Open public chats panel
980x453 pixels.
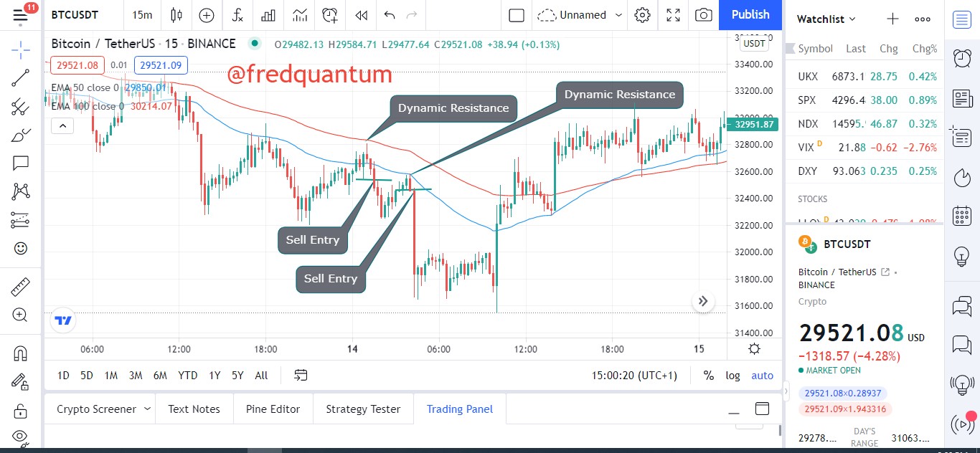click(962, 306)
